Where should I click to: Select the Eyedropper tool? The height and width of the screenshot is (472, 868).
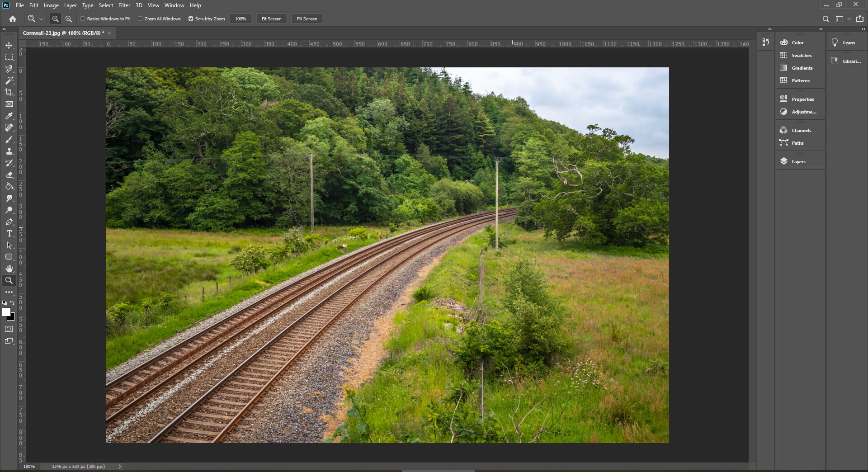click(9, 116)
